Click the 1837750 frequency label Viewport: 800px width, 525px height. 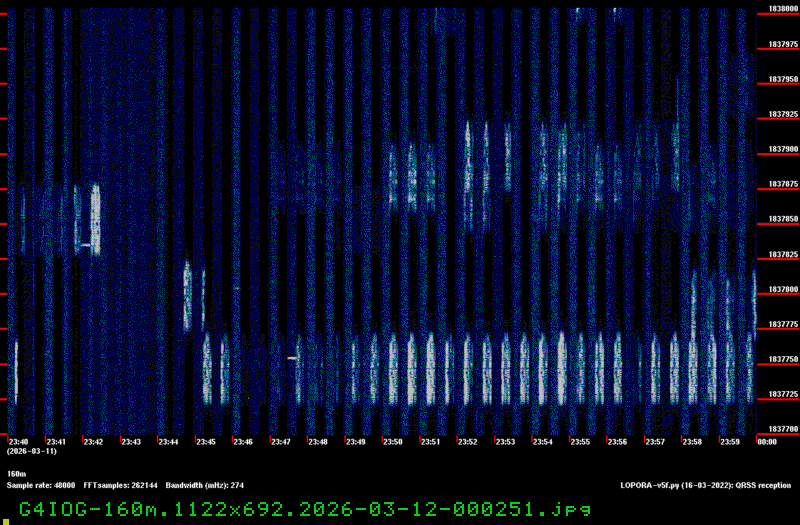click(783, 359)
